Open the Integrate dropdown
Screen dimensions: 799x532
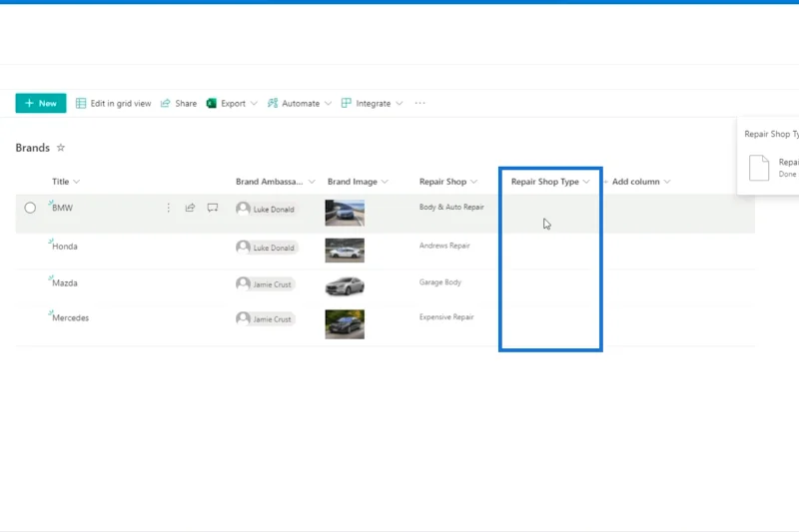click(373, 104)
